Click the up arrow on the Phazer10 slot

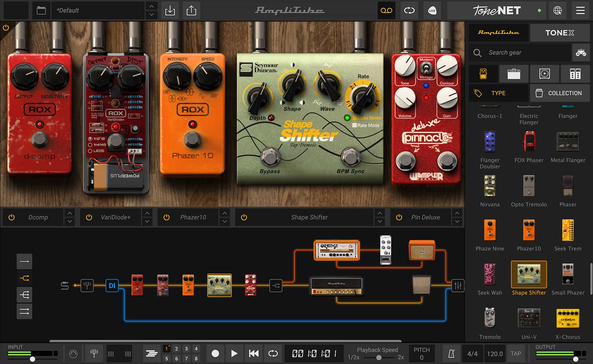tap(224, 213)
